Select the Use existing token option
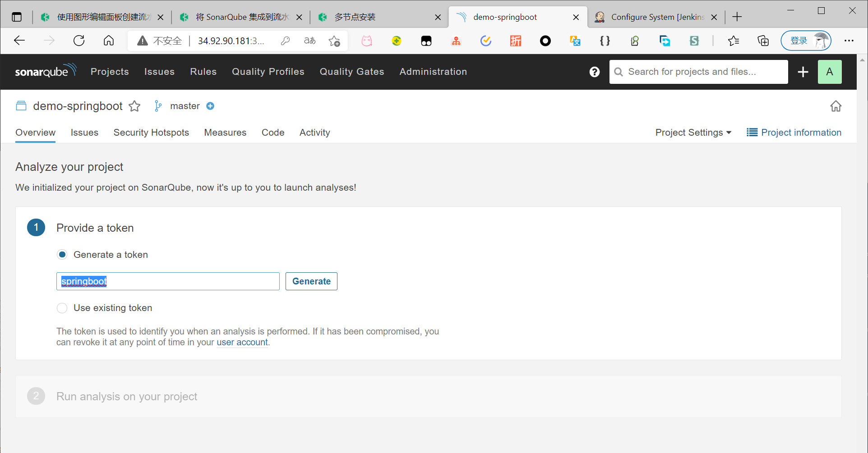868x453 pixels. point(62,308)
